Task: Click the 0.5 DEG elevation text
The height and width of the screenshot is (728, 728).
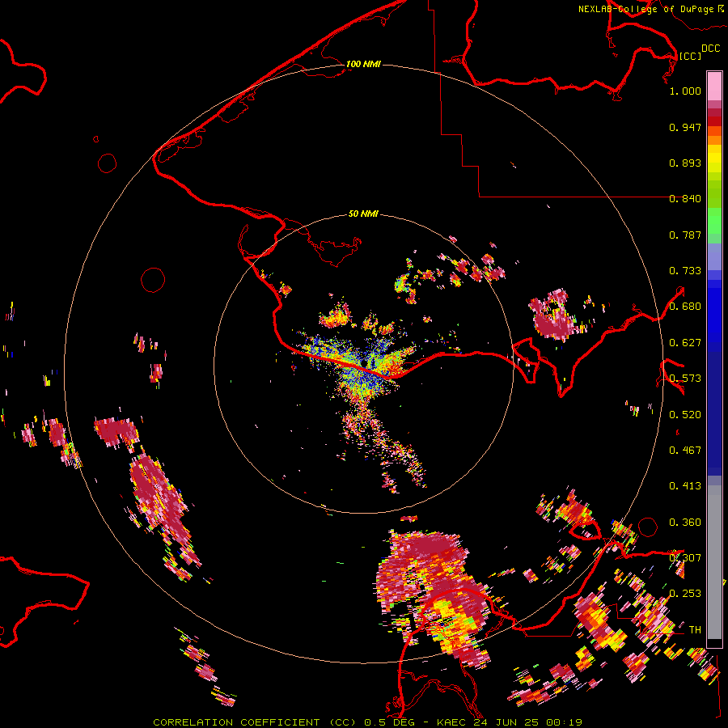Action: (x=389, y=722)
